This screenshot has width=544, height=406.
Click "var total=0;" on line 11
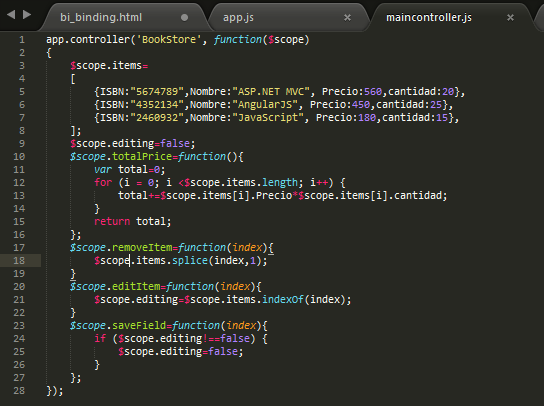coord(130,170)
